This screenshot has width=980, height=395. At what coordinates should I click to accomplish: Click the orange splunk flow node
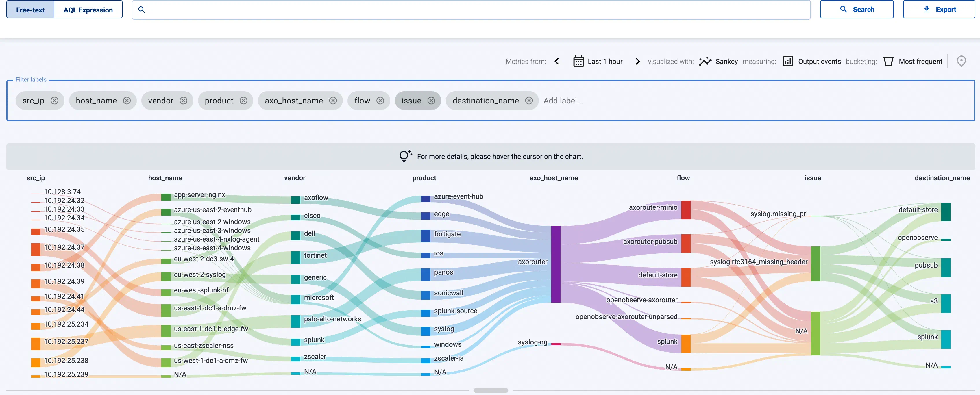tap(685, 344)
